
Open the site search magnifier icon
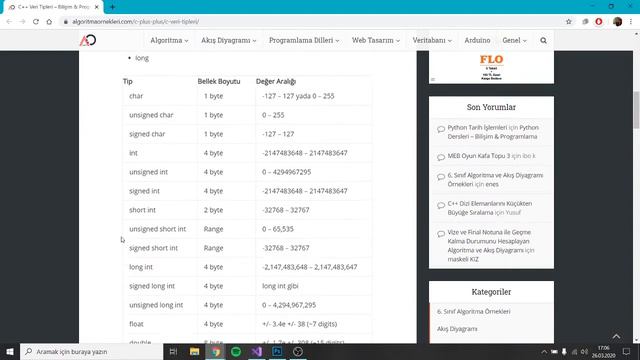point(543,40)
